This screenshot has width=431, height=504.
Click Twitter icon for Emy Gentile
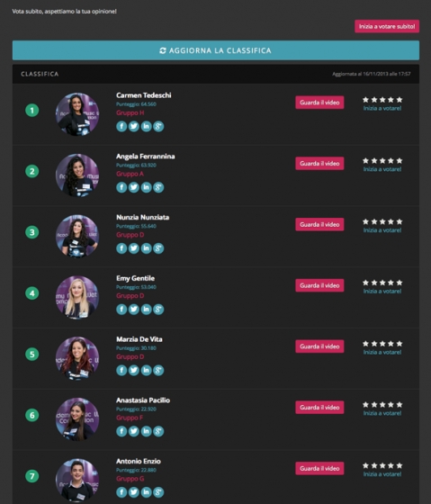pyautogui.click(x=134, y=310)
